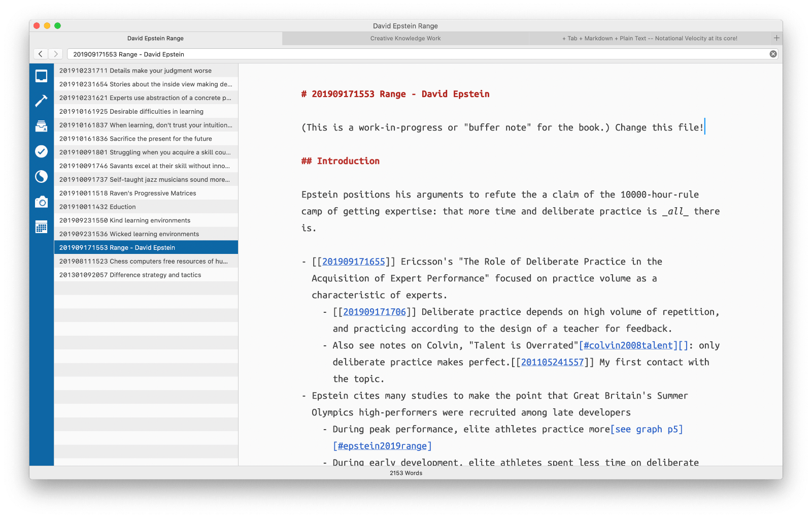The width and height of the screenshot is (812, 518).
Task: Select the note panel icon in sidebar
Action: pos(42,76)
